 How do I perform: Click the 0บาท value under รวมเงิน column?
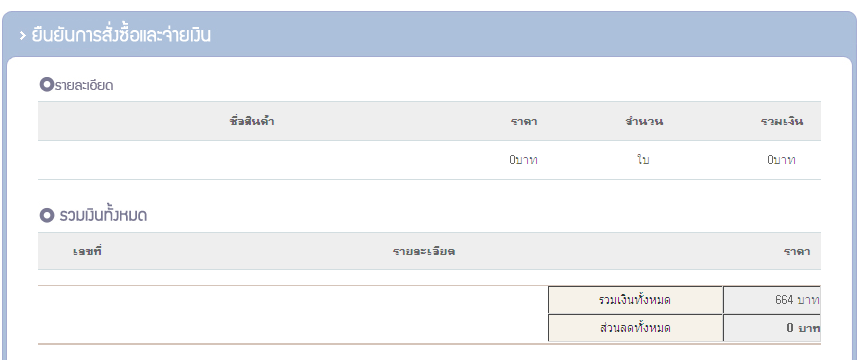click(x=782, y=160)
